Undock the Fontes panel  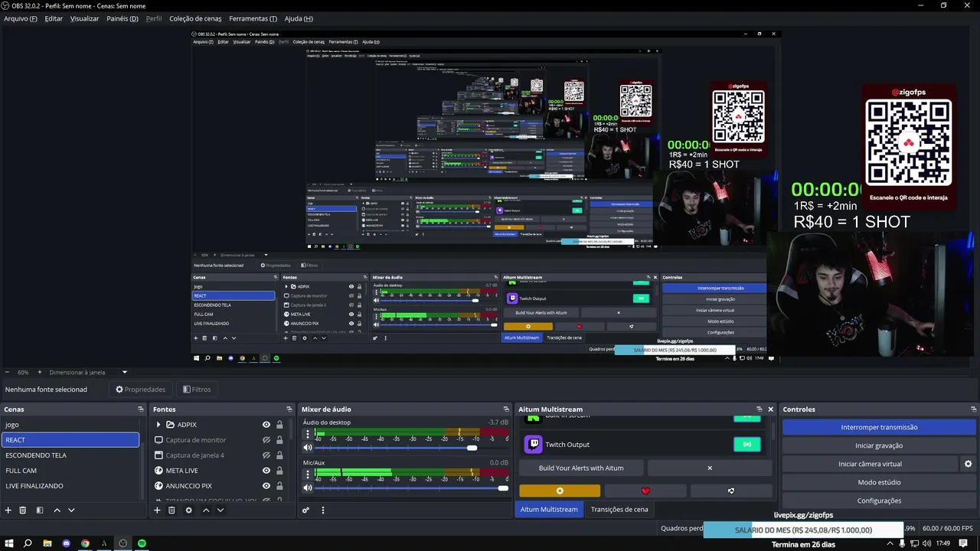(289, 409)
